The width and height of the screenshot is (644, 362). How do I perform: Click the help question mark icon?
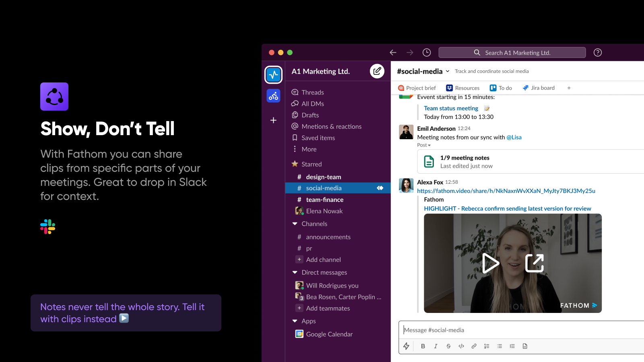click(x=598, y=52)
